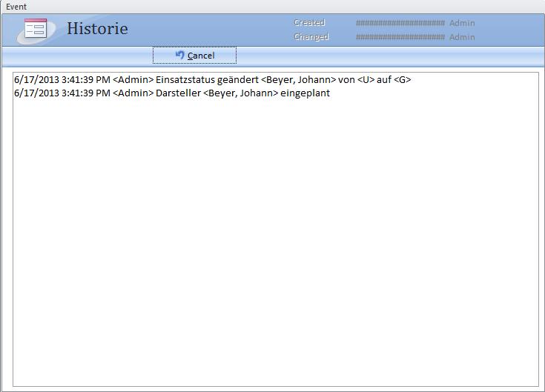
Task: Click the timestamp of the second history line
Action: [62, 93]
